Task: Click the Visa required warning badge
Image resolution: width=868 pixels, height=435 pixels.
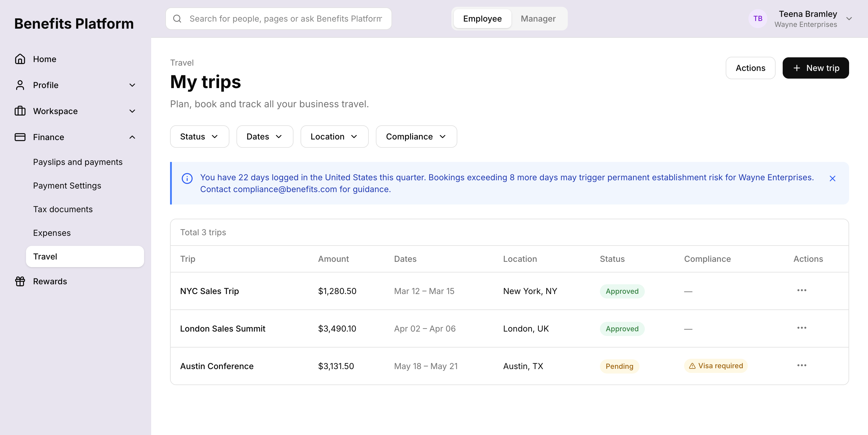Action: [x=716, y=366]
